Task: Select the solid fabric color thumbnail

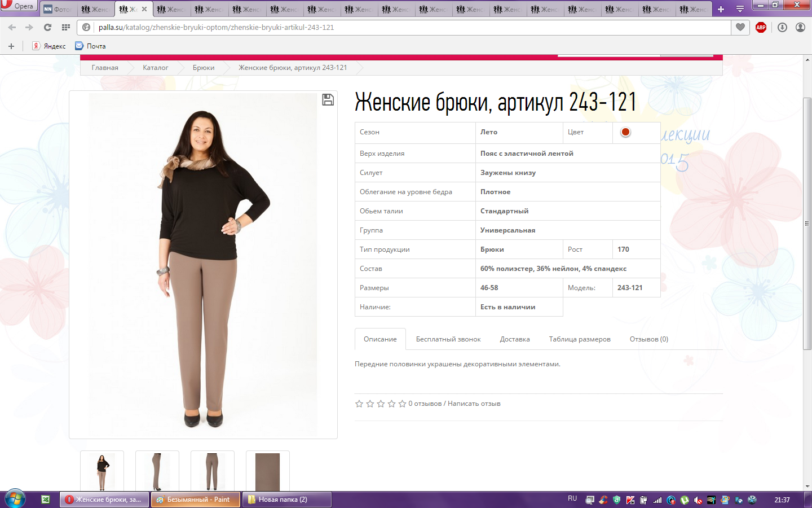Action: tap(267, 471)
